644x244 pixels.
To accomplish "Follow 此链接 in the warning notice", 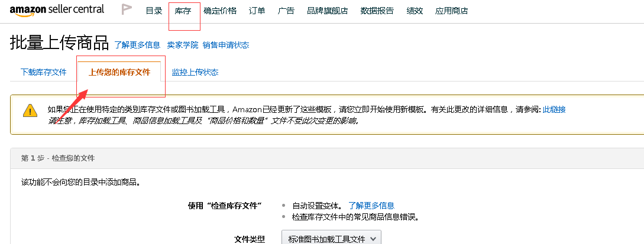I will [554, 109].
